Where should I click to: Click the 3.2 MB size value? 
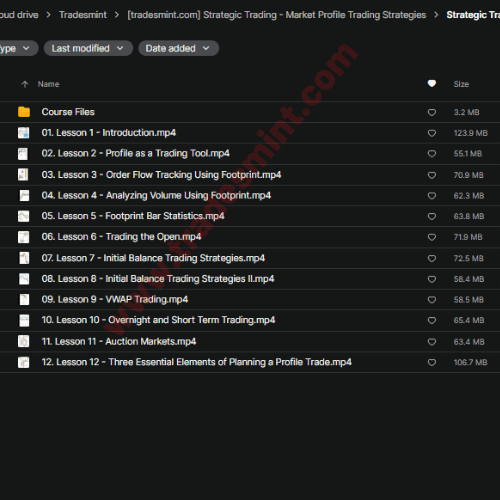pos(467,112)
